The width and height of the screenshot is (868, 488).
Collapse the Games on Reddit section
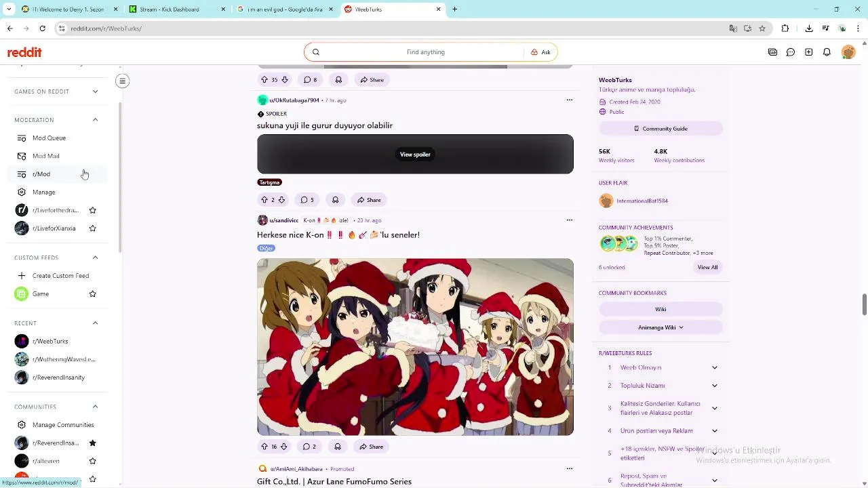point(95,91)
